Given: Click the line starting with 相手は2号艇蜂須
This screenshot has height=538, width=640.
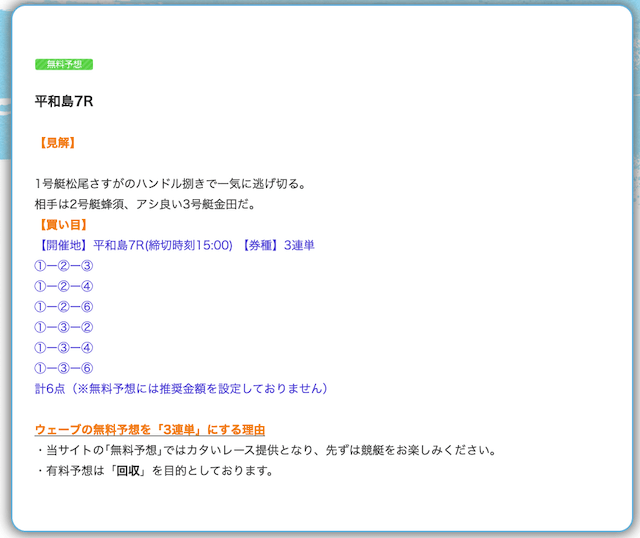Looking at the screenshot, I should (145, 205).
